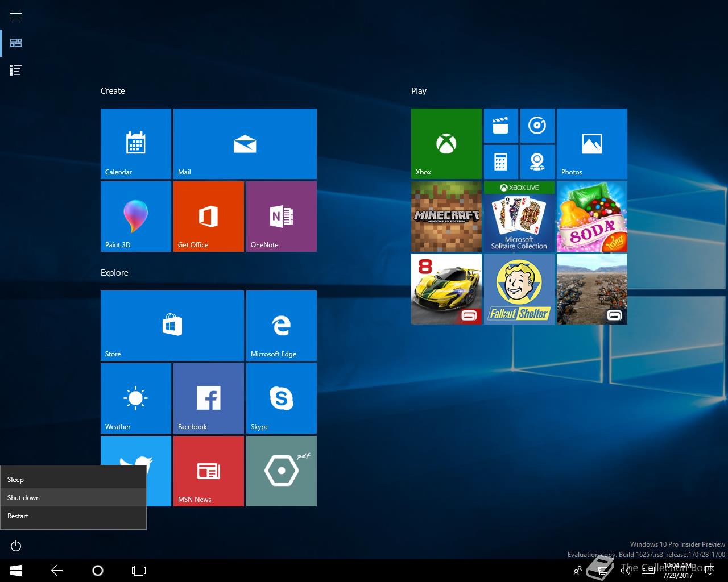The height and width of the screenshot is (582, 728).
Task: Open Task View on the taskbar
Action: point(139,571)
